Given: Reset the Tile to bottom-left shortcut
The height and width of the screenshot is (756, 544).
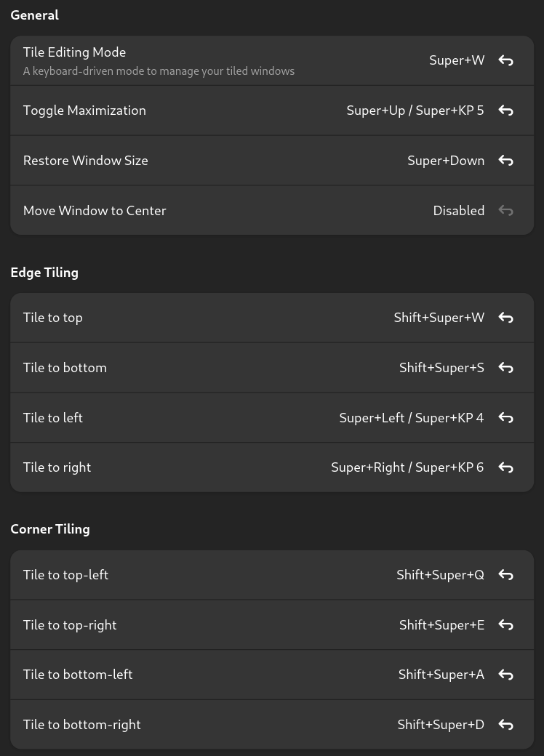Looking at the screenshot, I should [x=505, y=675].
